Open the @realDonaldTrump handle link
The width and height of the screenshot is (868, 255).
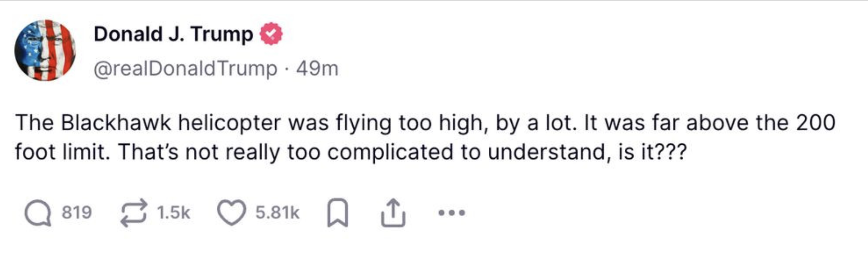(185, 68)
